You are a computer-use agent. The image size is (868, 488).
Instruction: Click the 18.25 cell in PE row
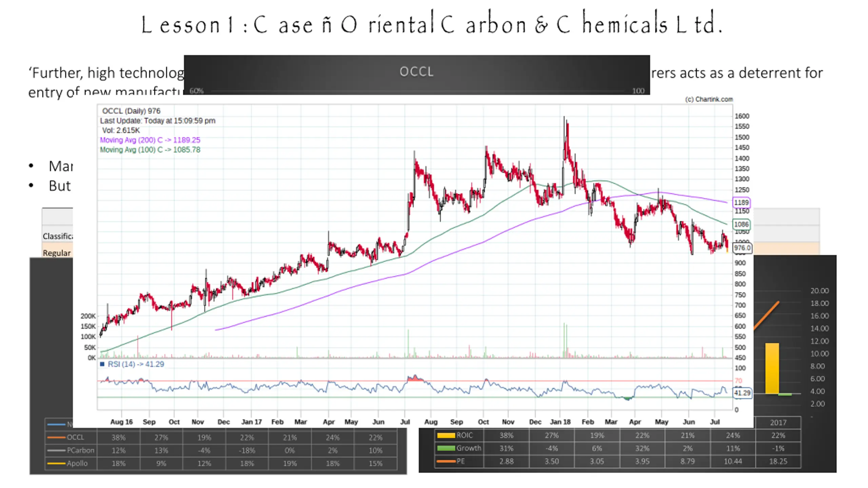point(778,461)
